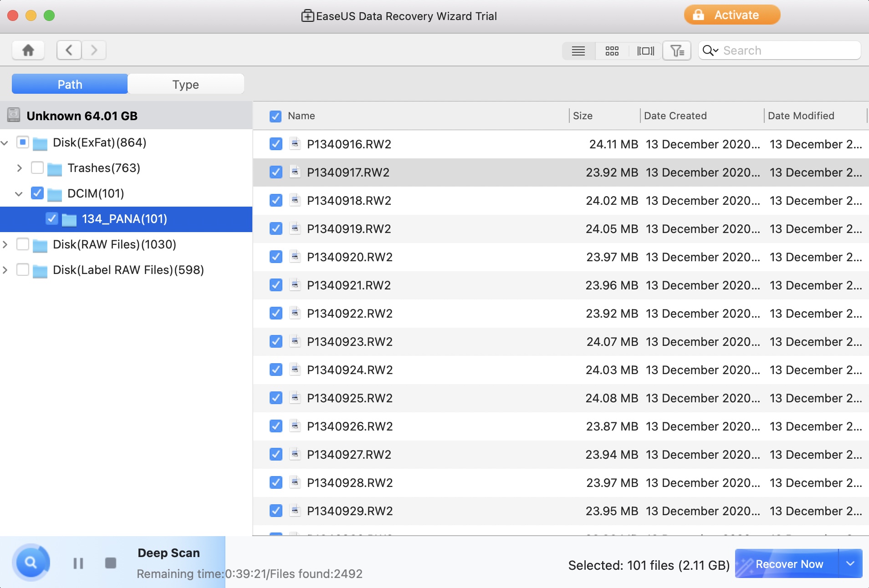Viewport: 869px width, 588px height.
Task: Stop the deep scan
Action: click(111, 563)
